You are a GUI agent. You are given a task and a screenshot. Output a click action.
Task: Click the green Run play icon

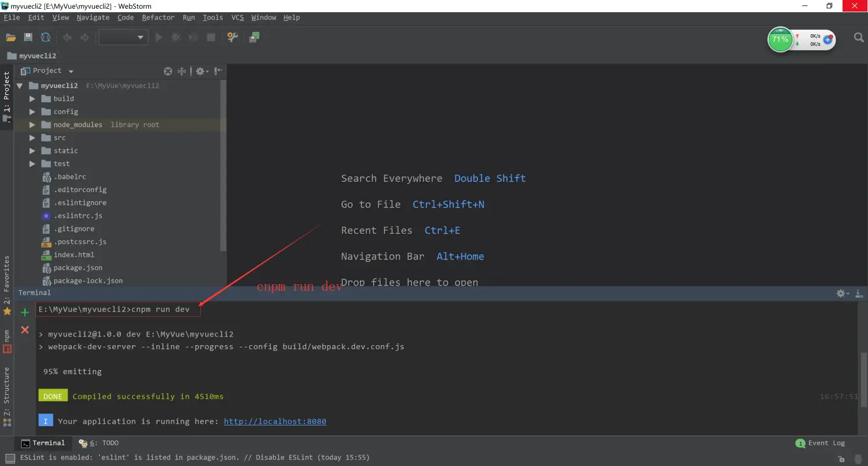159,38
